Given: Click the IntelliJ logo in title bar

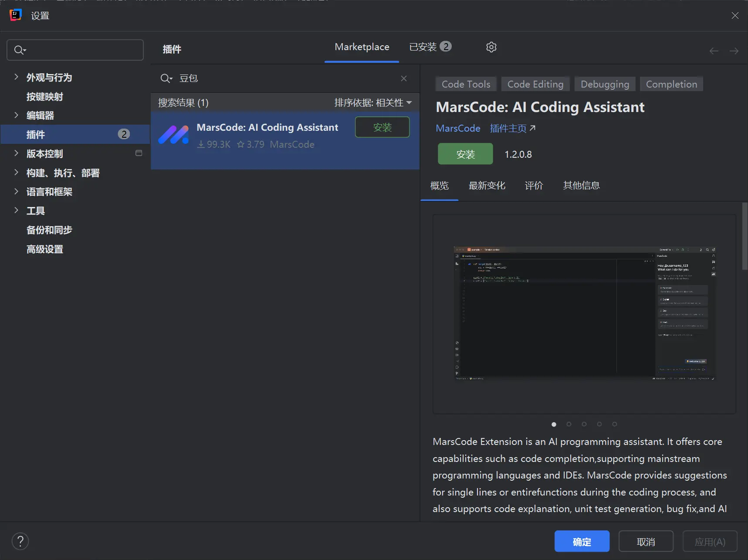Looking at the screenshot, I should point(16,15).
